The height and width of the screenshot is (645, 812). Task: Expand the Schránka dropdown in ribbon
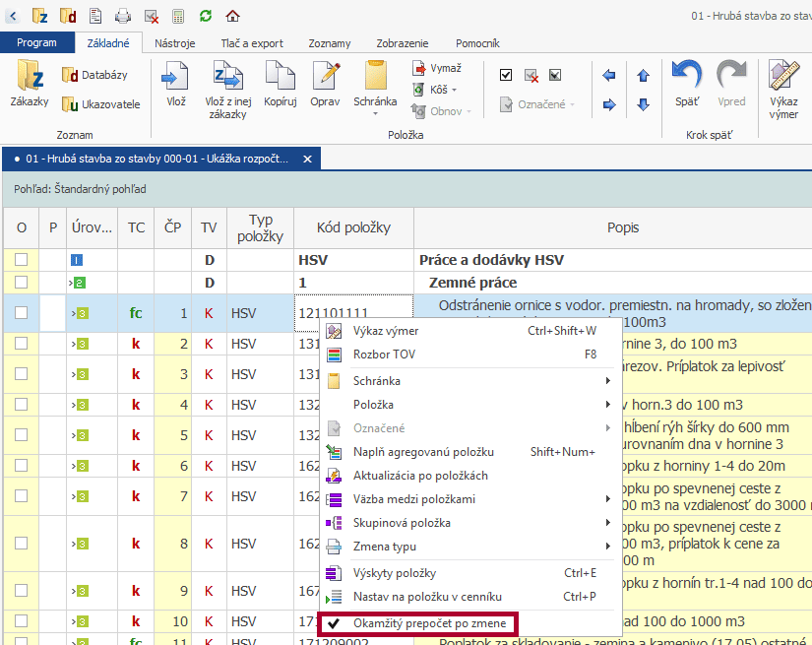pos(375,113)
